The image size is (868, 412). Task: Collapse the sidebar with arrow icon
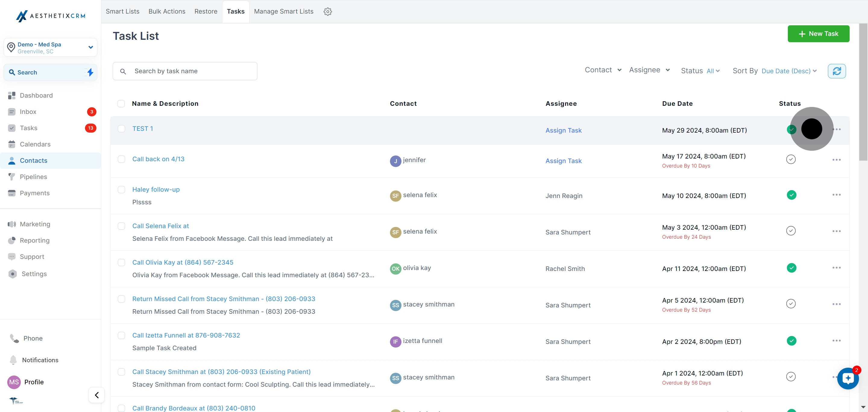coord(97,395)
